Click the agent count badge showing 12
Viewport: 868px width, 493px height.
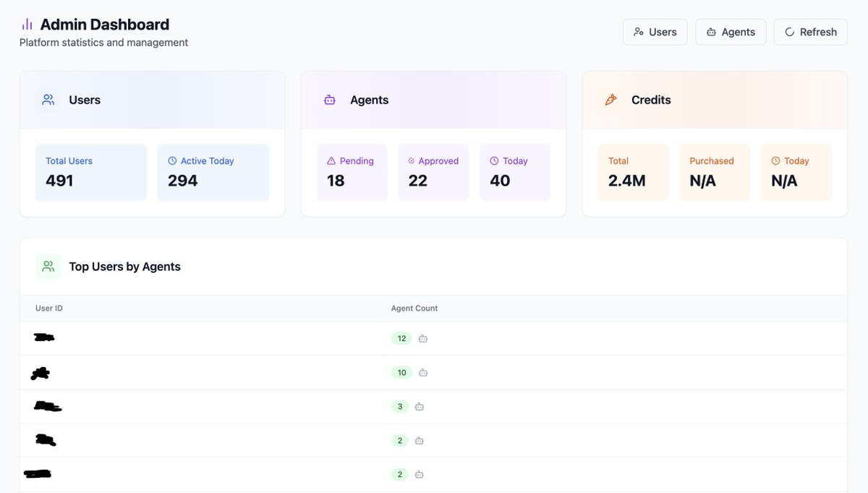(x=401, y=338)
